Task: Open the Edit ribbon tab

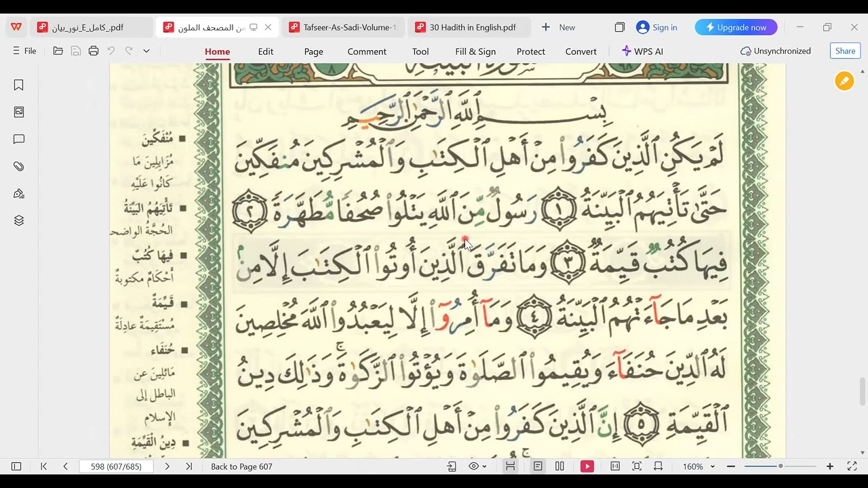Action: coord(266,52)
